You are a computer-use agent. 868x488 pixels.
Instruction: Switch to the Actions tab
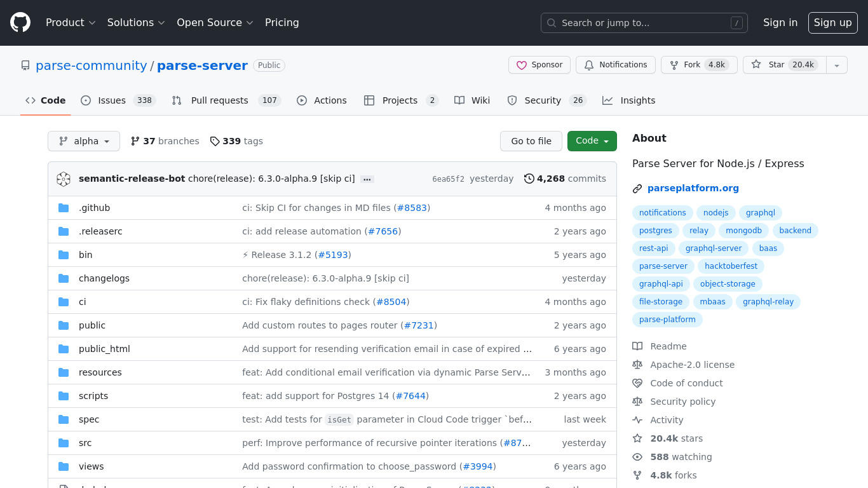tap(322, 100)
